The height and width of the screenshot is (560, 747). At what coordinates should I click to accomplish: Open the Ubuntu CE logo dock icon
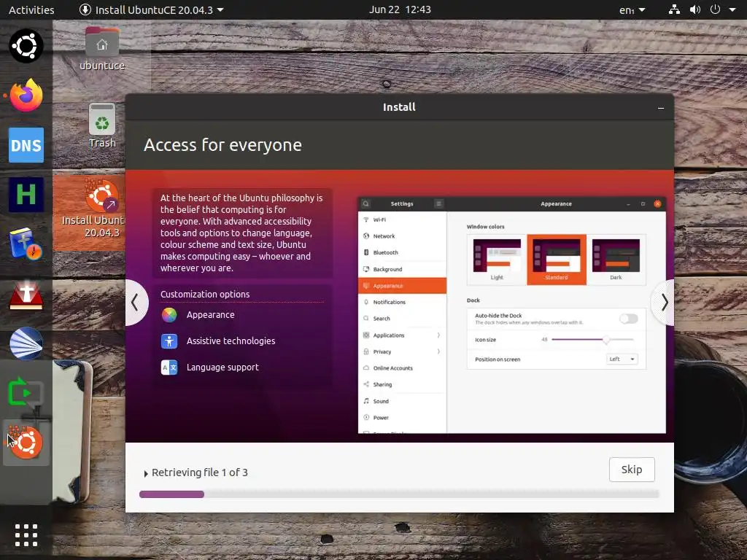coord(26,46)
